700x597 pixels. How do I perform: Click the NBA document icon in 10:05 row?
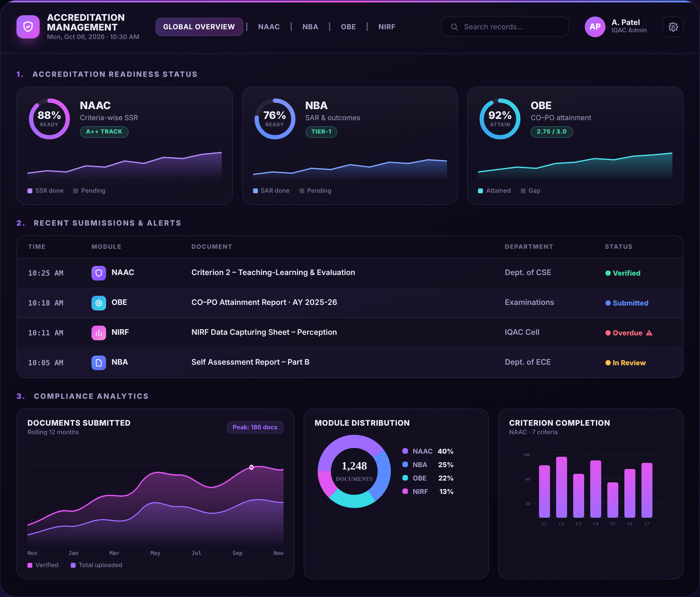click(99, 363)
